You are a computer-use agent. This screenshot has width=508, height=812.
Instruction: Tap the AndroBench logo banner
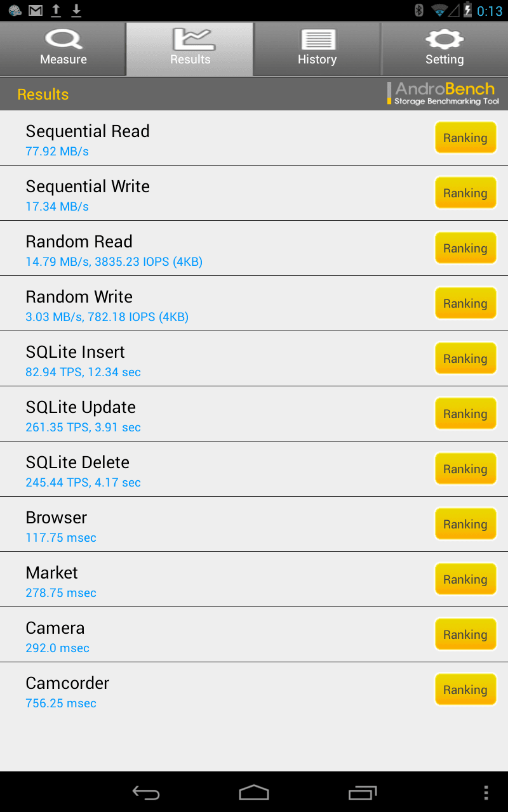pos(443,93)
